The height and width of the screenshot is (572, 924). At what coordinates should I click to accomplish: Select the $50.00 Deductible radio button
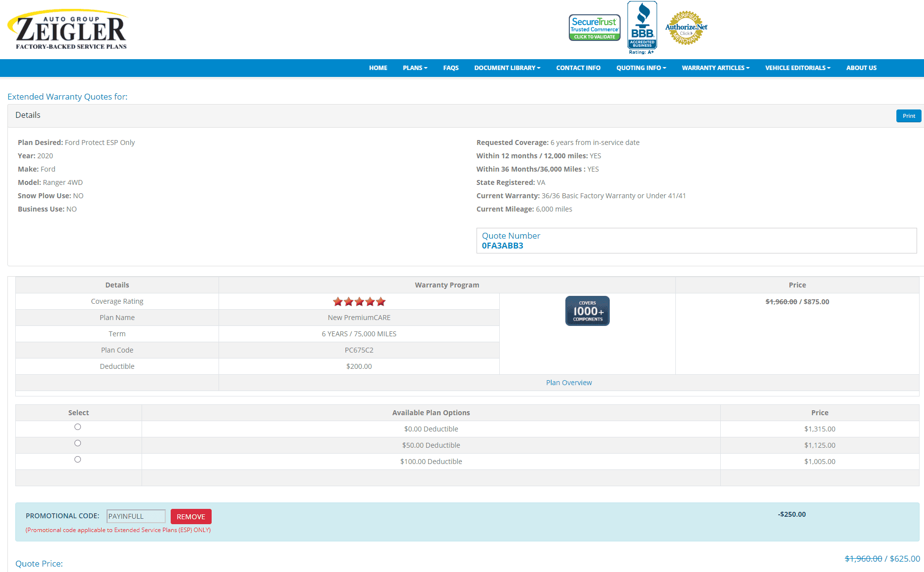77,443
